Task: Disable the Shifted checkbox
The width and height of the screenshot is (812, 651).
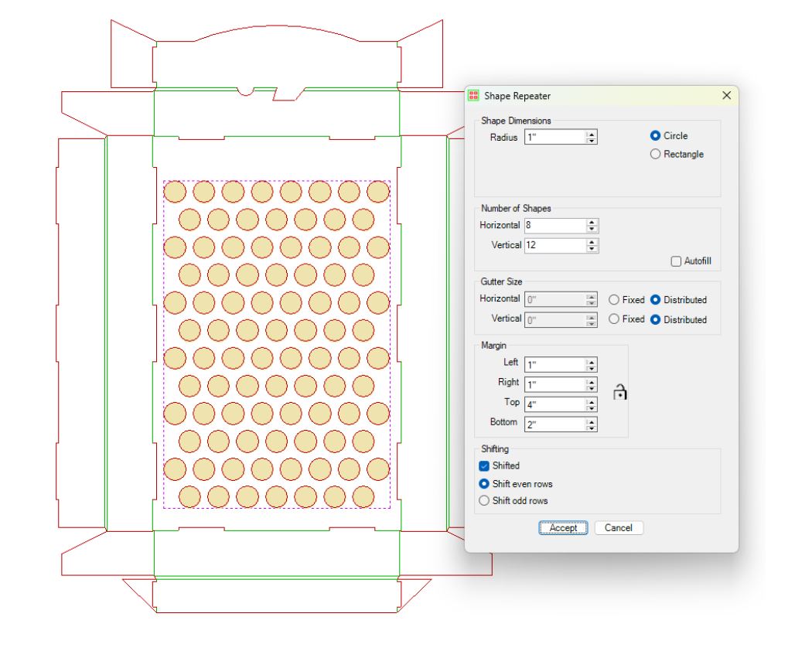Action: [x=483, y=465]
